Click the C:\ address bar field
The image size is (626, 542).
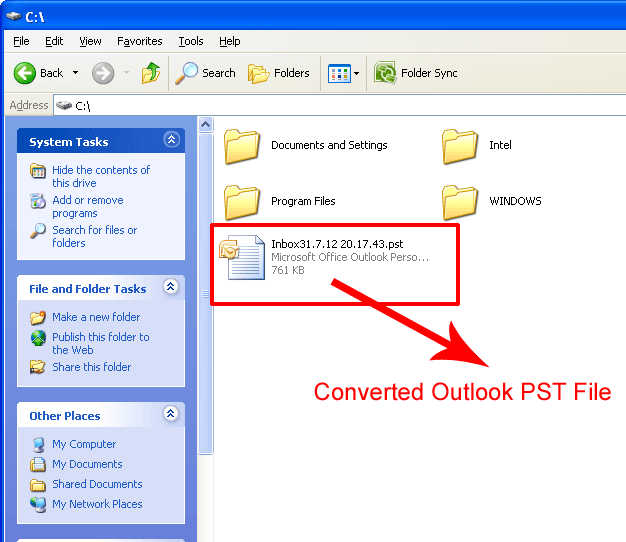[x=339, y=106]
